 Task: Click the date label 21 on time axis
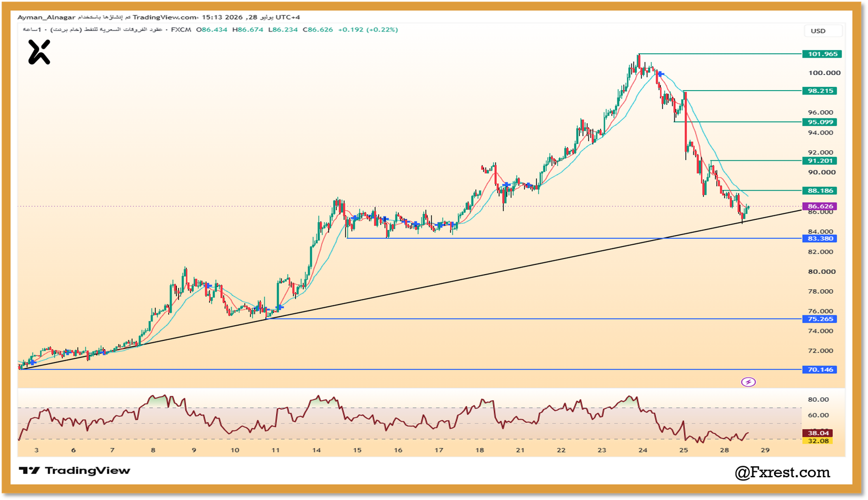(520, 450)
